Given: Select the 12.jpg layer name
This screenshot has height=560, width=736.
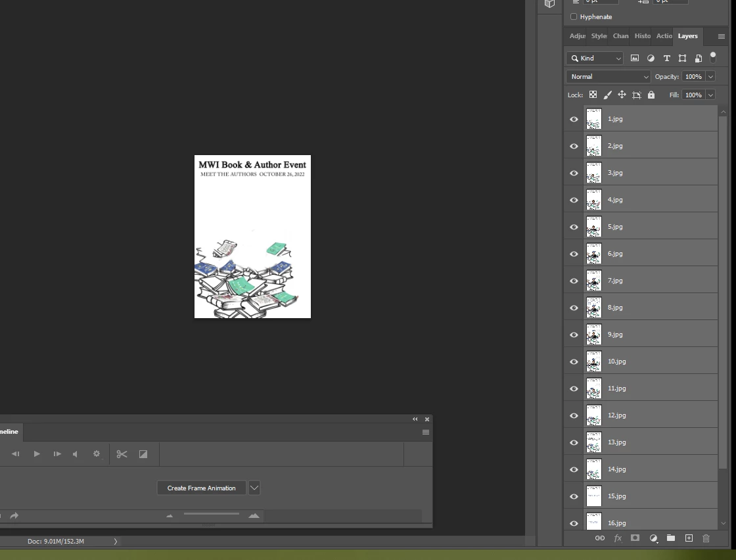Looking at the screenshot, I should (x=617, y=415).
